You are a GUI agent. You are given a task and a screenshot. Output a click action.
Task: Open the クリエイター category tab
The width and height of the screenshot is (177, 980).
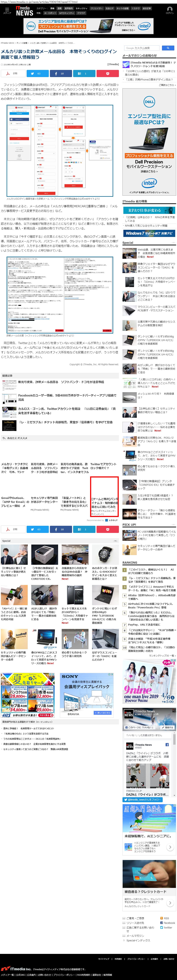pyautogui.click(x=96, y=8)
